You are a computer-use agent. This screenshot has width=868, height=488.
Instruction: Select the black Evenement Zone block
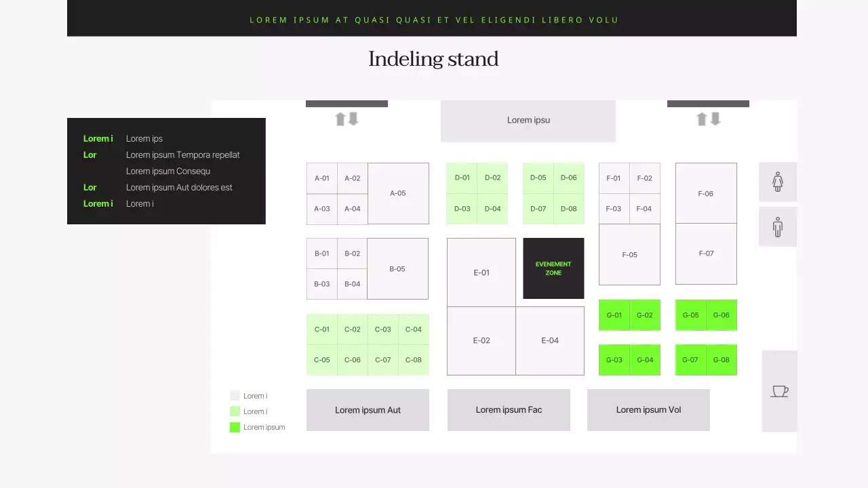pyautogui.click(x=553, y=268)
